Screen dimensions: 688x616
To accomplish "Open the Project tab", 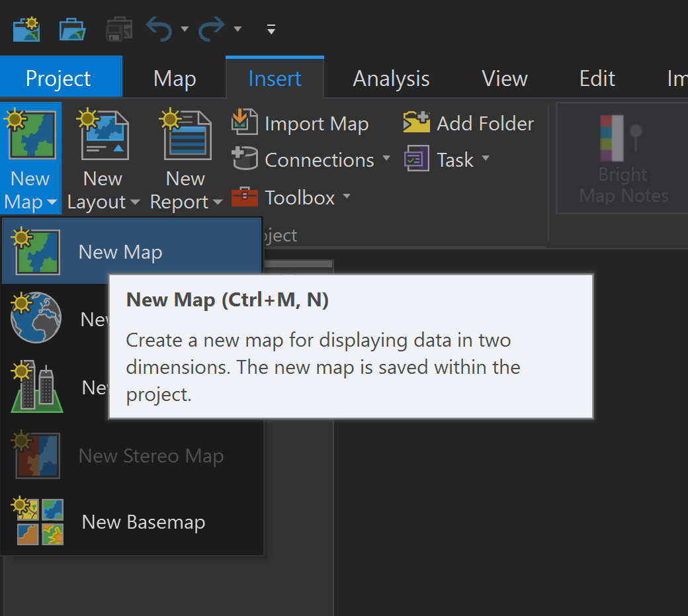I will click(x=58, y=79).
